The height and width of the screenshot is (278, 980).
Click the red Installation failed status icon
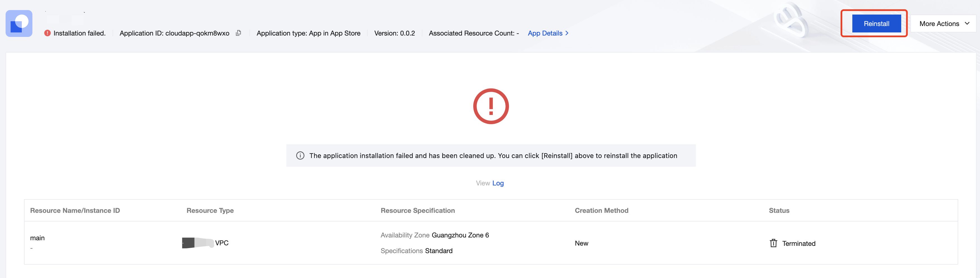(47, 33)
